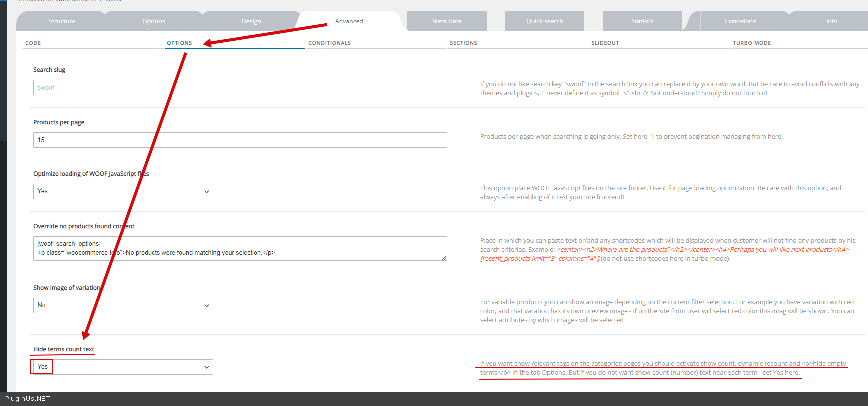The image size is (868, 406).
Task: Open the Show image of variation dropdown
Action: pyautogui.click(x=123, y=306)
